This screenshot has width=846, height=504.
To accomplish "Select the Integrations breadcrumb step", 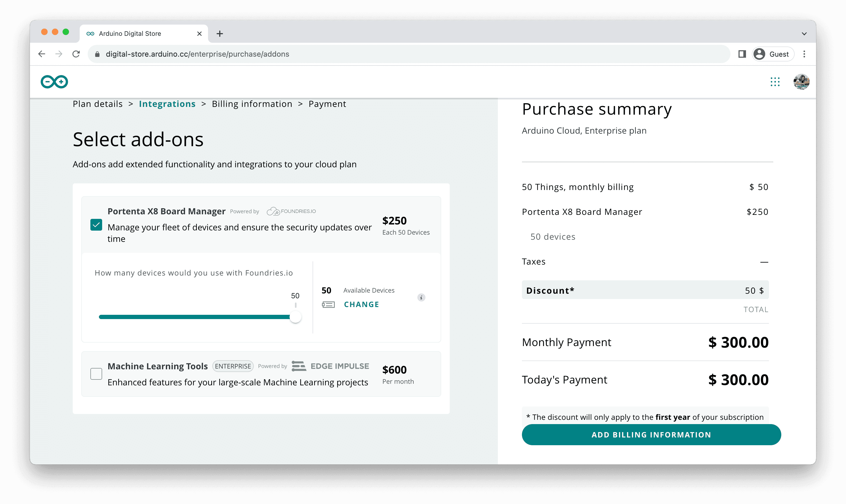I will (167, 104).
